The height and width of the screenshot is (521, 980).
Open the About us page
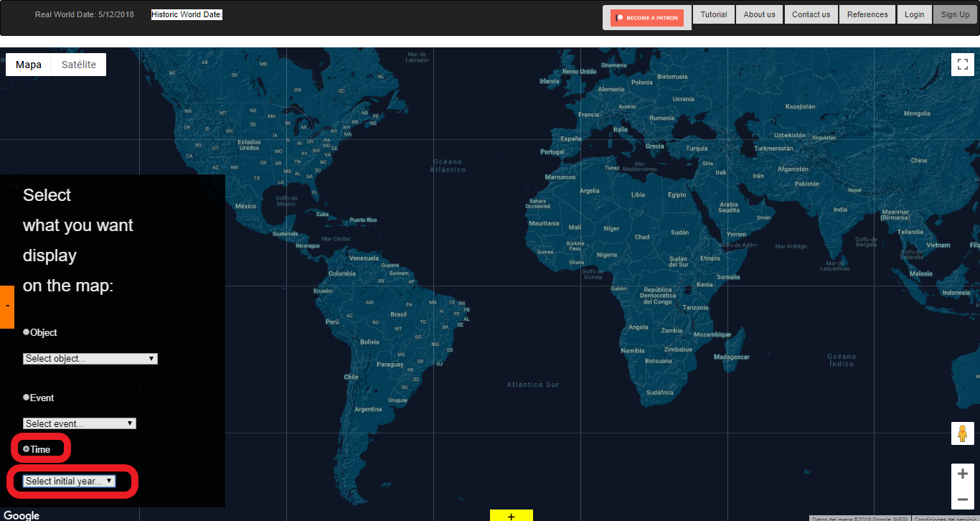point(759,14)
